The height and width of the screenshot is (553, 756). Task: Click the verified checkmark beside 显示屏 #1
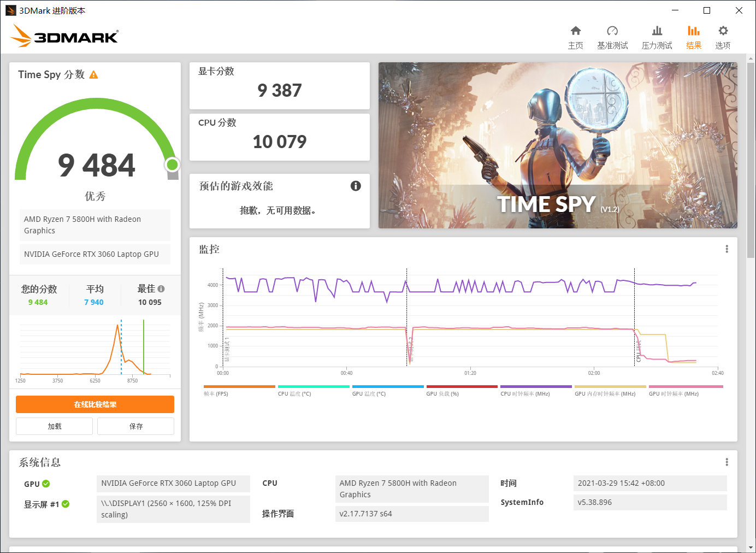coord(66,504)
